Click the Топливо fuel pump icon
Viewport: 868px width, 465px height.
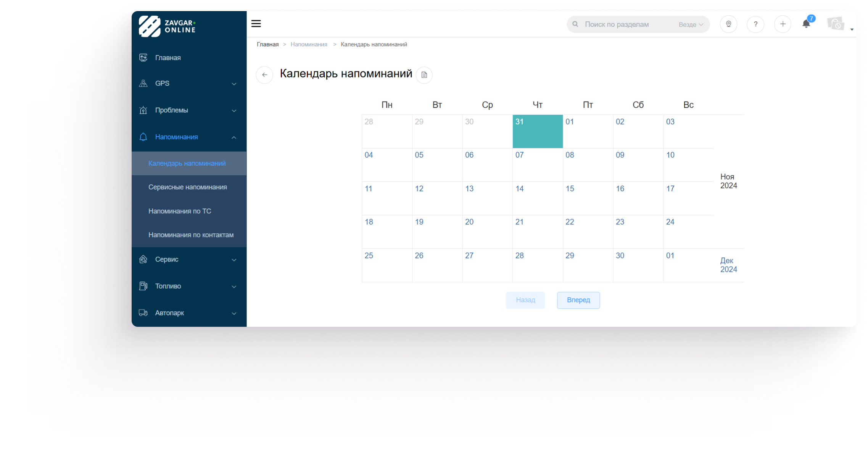(x=143, y=286)
